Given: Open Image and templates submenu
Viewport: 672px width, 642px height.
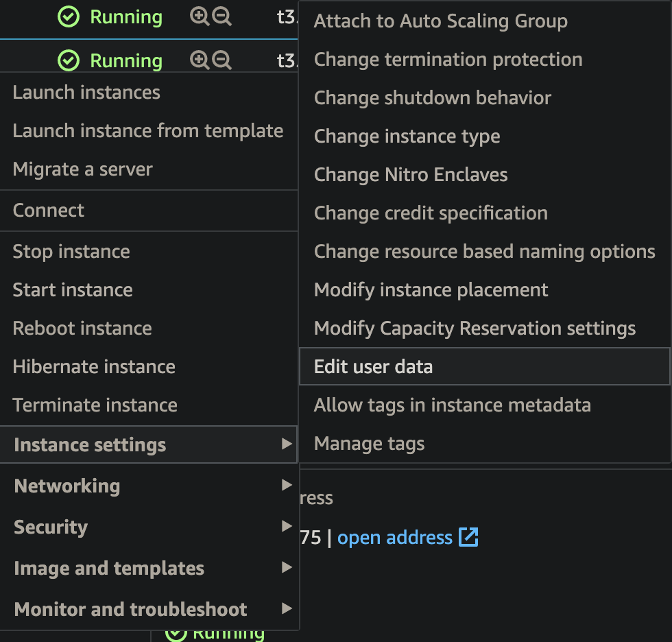Looking at the screenshot, I should pyautogui.click(x=149, y=568).
